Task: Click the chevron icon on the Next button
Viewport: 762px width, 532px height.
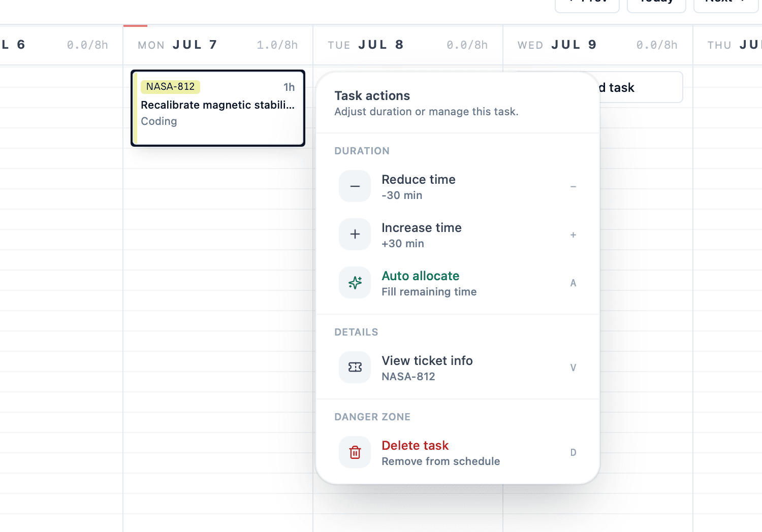Action: [742, 2]
